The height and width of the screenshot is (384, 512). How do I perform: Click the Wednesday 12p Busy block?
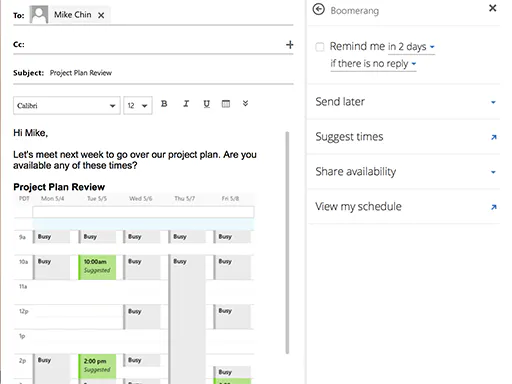pyautogui.click(x=142, y=317)
